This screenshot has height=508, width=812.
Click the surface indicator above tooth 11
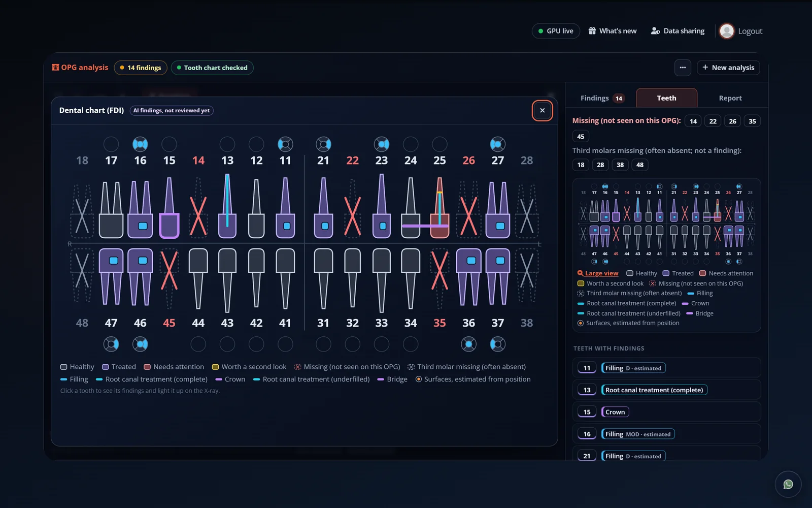[285, 144]
